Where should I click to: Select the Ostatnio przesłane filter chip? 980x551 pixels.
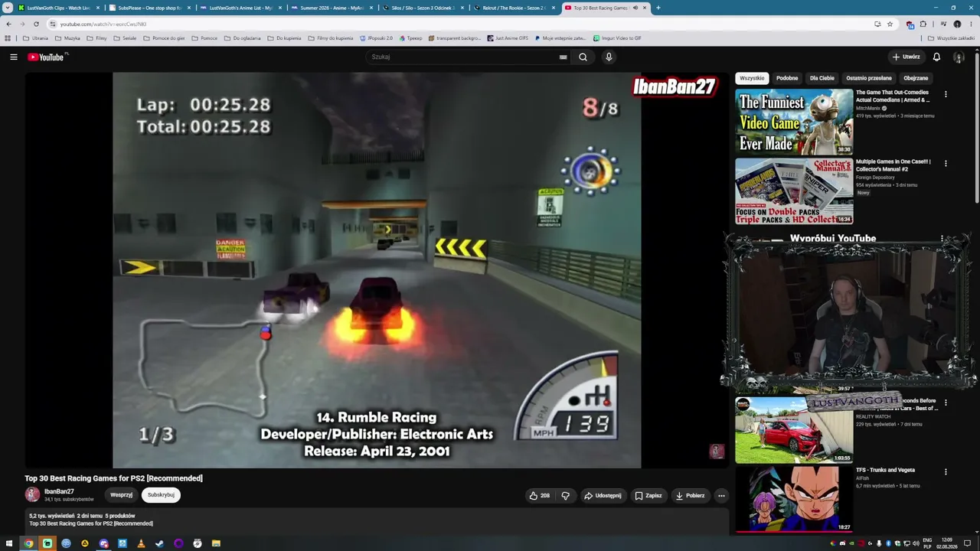869,78
